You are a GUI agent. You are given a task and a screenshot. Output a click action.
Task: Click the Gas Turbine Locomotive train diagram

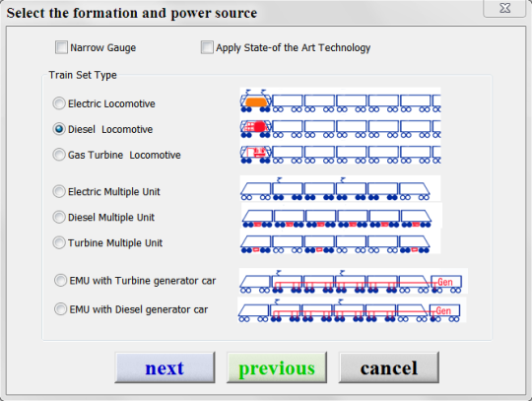[x=340, y=155]
